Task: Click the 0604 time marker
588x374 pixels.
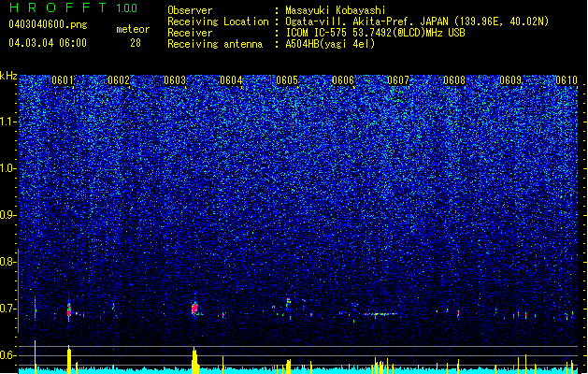Action: pyautogui.click(x=231, y=80)
